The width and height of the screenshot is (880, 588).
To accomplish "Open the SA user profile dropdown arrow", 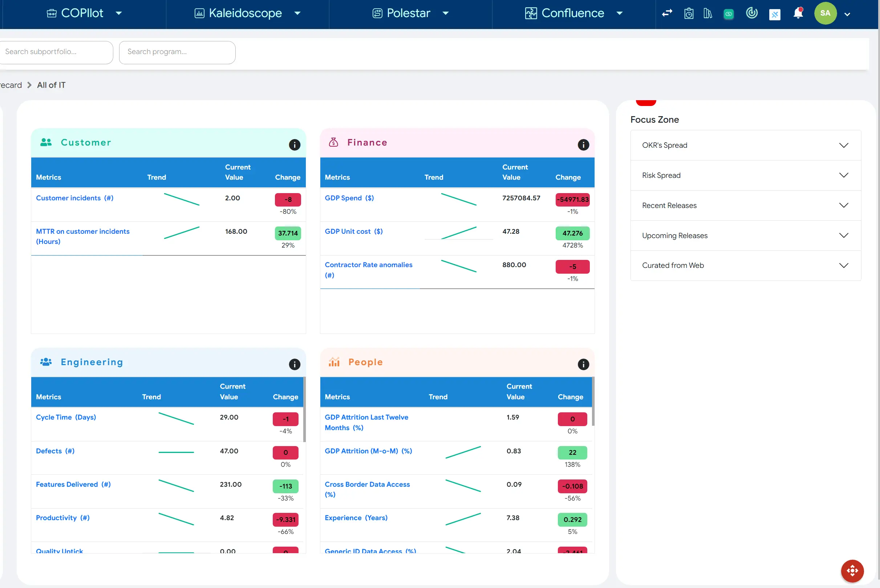I will [847, 14].
